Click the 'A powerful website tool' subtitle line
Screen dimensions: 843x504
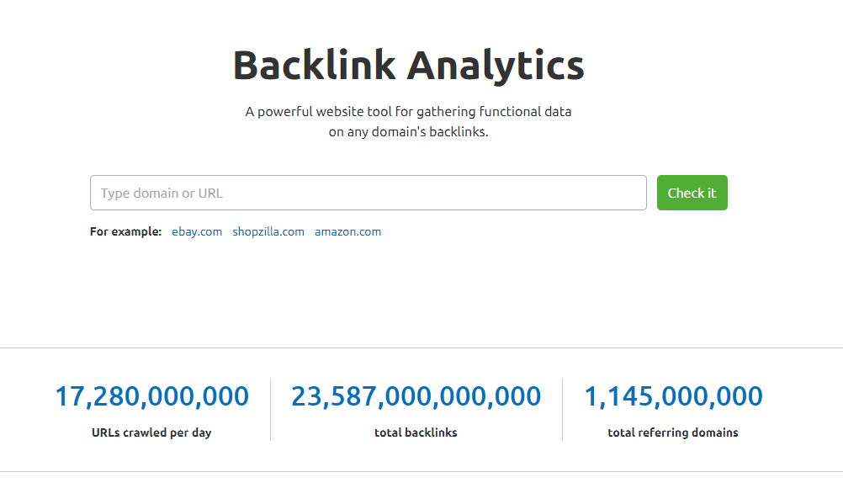pos(408,111)
